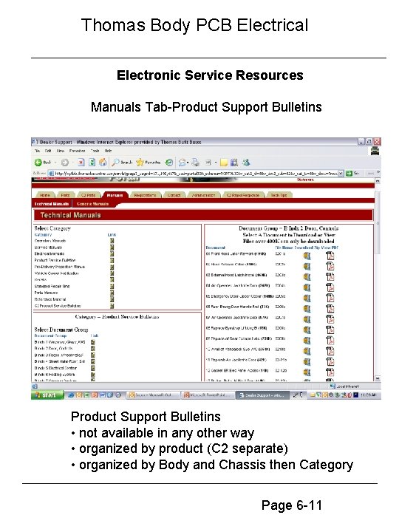The height and width of the screenshot is (532, 399).
Task: Click link icon for Parts Manuals category
Action: [112, 293]
